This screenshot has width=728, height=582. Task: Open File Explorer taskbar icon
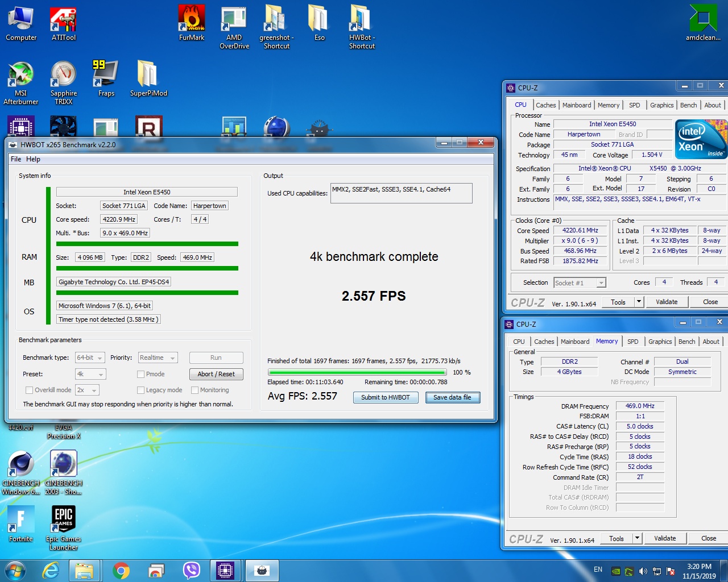[x=84, y=571]
